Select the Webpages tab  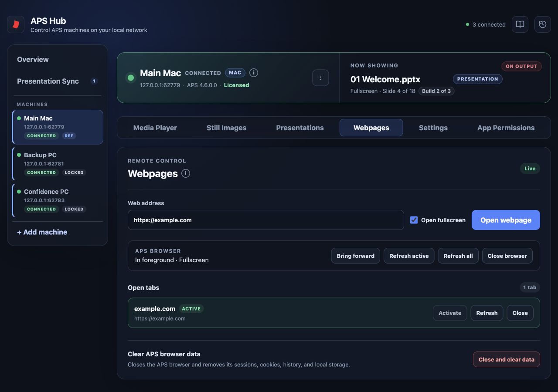tap(371, 128)
